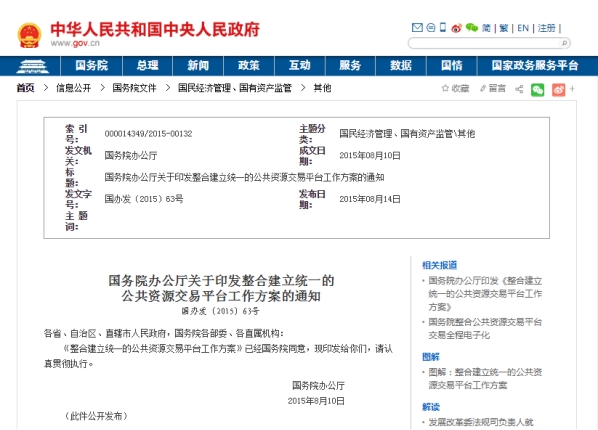The width and height of the screenshot is (598, 430).
Task: Click the search magnifier icon
Action: click(564, 43)
